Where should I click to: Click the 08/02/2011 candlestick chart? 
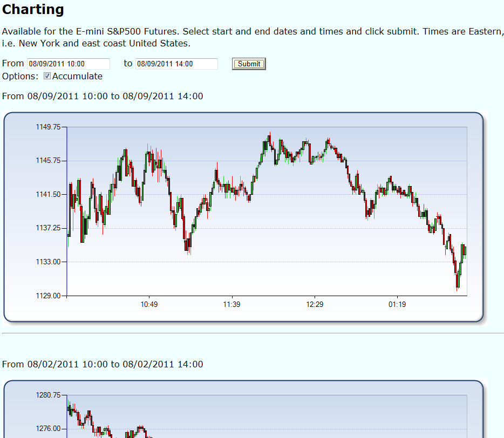click(244, 409)
